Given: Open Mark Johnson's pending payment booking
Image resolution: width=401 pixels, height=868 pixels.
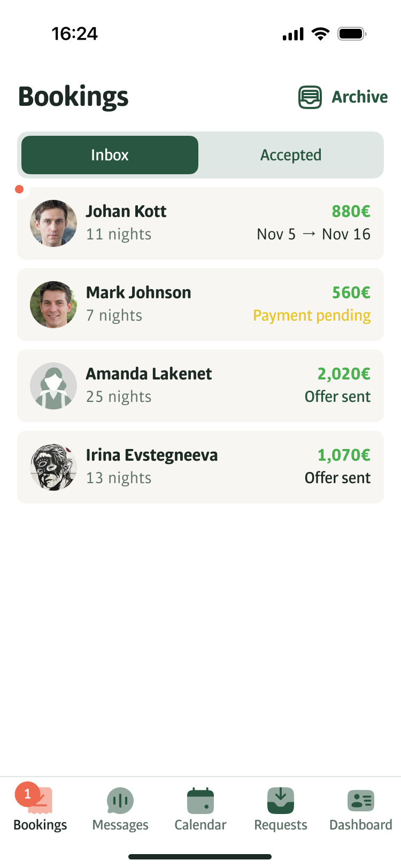Looking at the screenshot, I should click(200, 305).
